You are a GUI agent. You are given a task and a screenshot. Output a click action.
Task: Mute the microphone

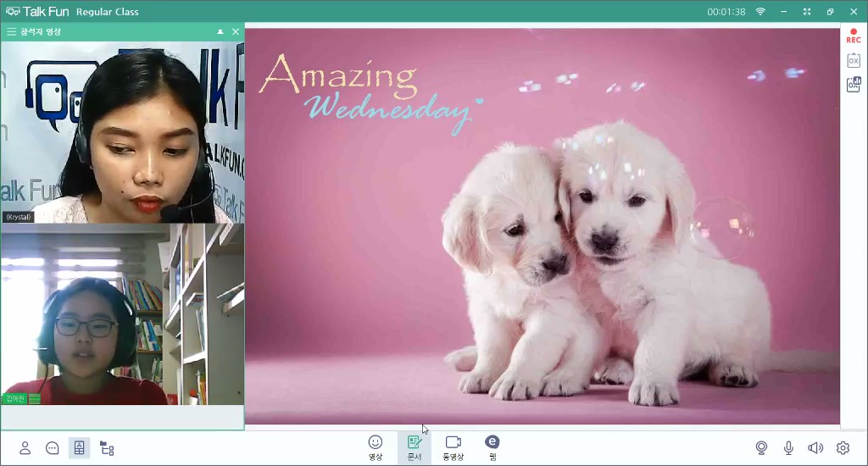[788, 448]
